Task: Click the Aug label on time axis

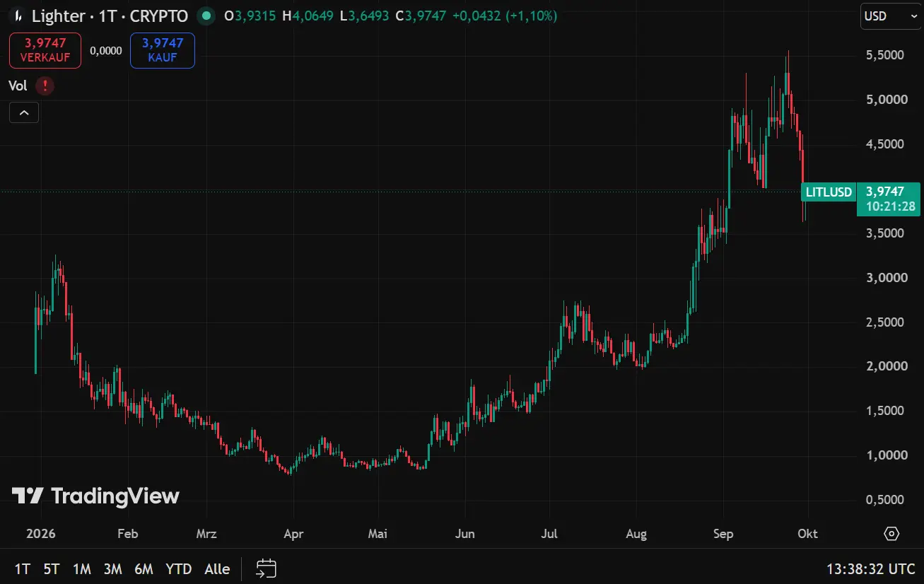Action: pyautogui.click(x=636, y=534)
